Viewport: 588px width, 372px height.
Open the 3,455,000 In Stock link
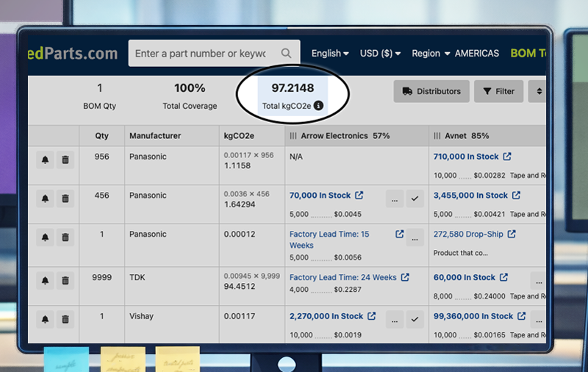(470, 196)
